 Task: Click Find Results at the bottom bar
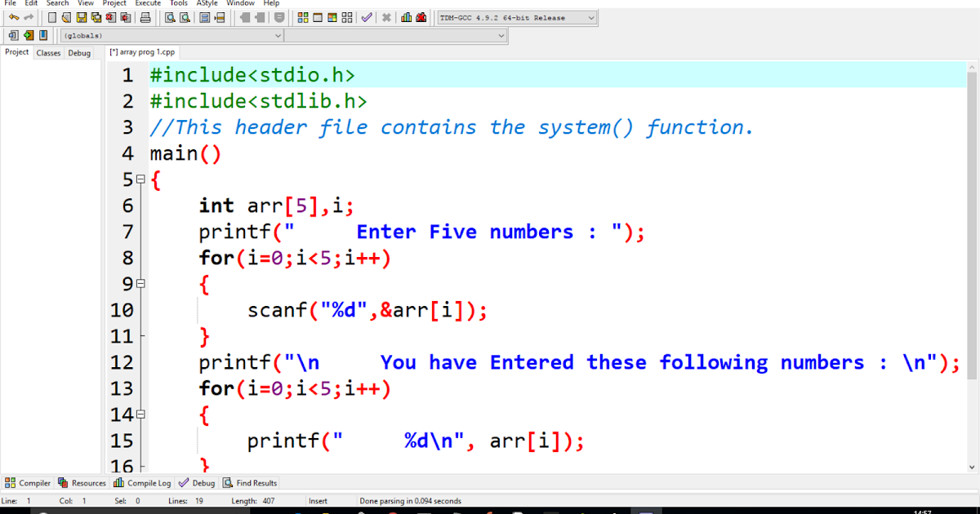pos(249,482)
